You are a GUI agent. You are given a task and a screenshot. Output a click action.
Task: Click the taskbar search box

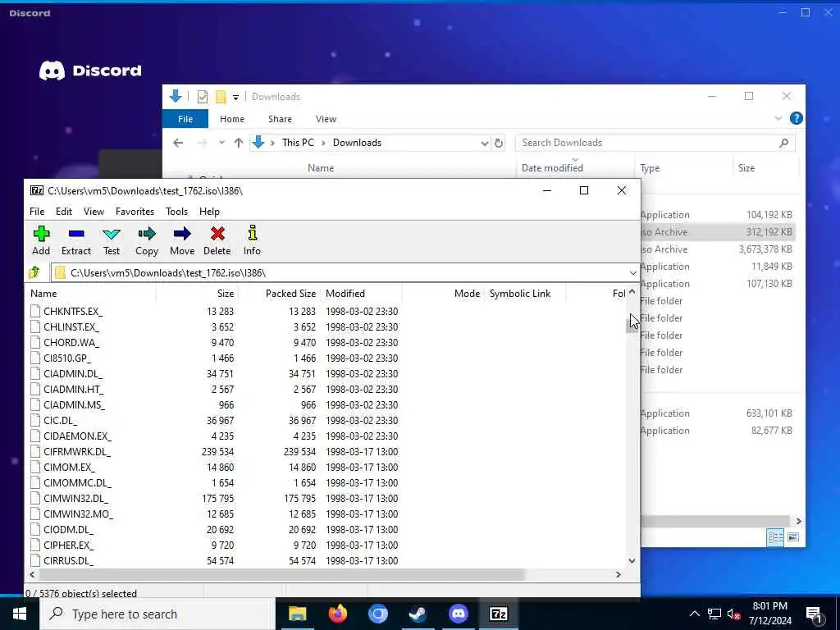[157, 614]
